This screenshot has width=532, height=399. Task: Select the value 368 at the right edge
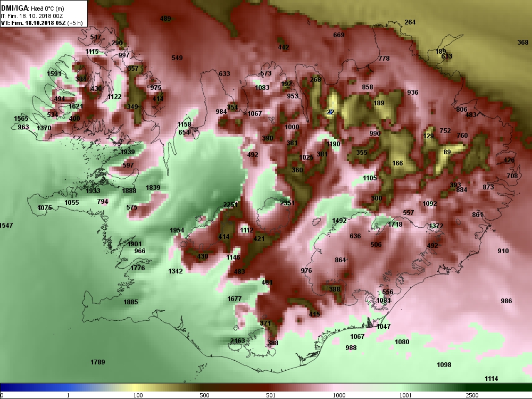(x=523, y=43)
